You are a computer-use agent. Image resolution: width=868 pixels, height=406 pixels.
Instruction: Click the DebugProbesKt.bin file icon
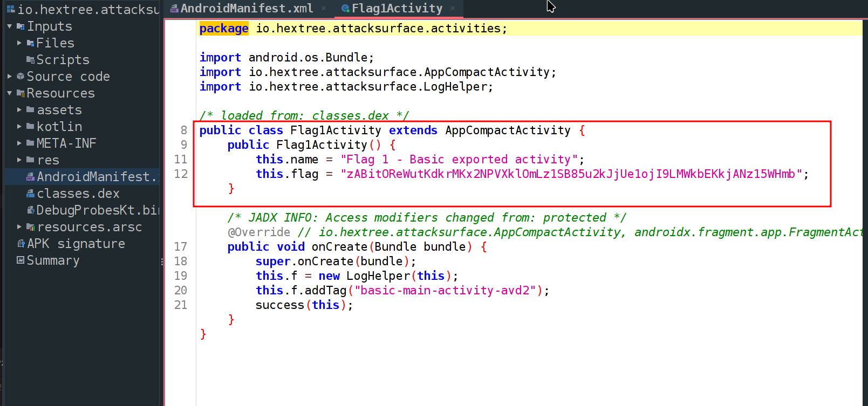pos(31,210)
